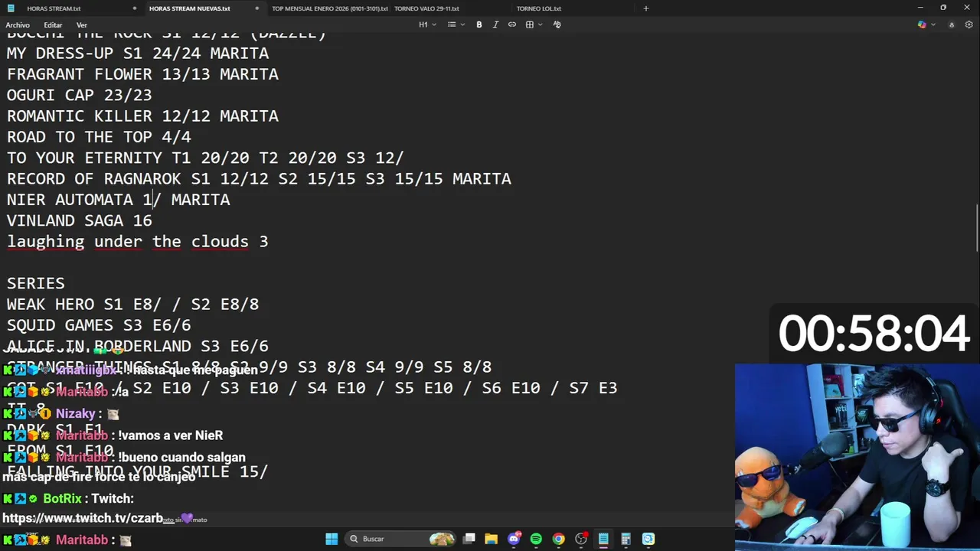Click the WEAK HERO S1 E8/ line
The height and width of the screenshot is (551, 980).
coord(133,304)
